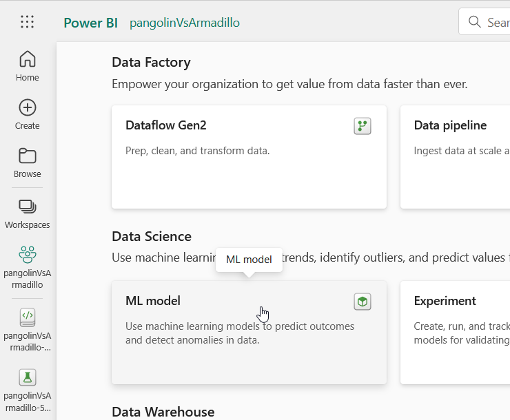Screen dimensions: 510x420
Task: Select the ML model card title
Action: [x=153, y=301]
